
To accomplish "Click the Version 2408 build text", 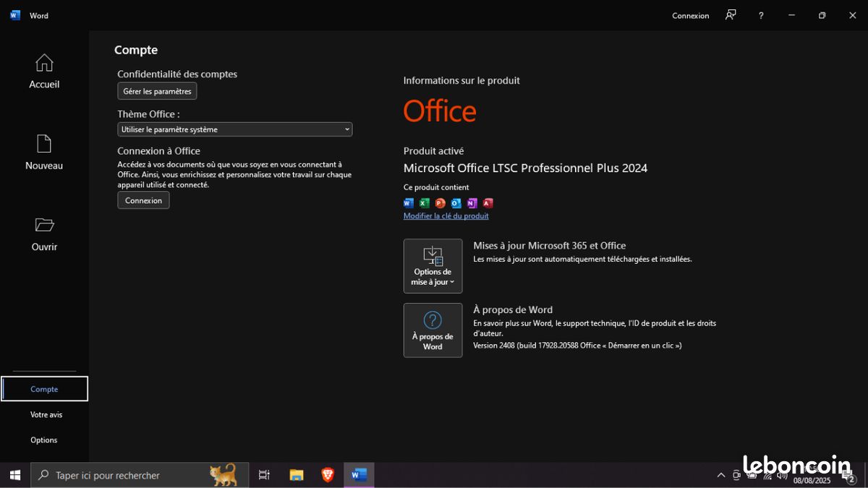I will (x=577, y=346).
